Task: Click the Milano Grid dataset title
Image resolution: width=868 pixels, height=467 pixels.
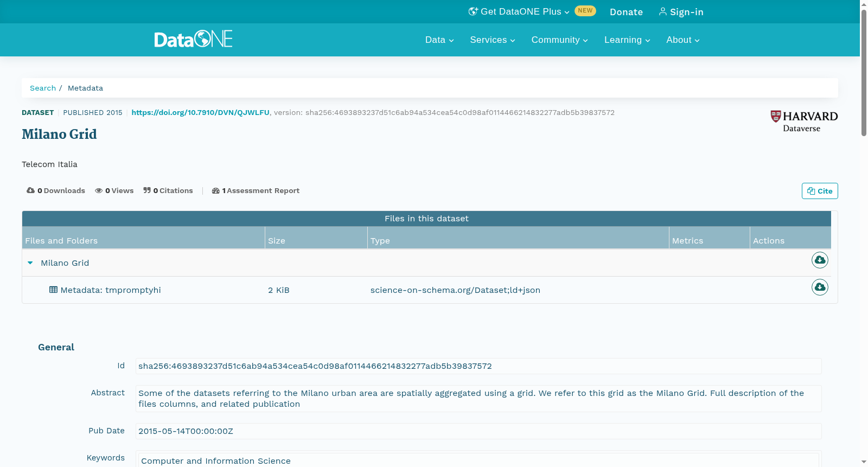Action: pyautogui.click(x=59, y=134)
